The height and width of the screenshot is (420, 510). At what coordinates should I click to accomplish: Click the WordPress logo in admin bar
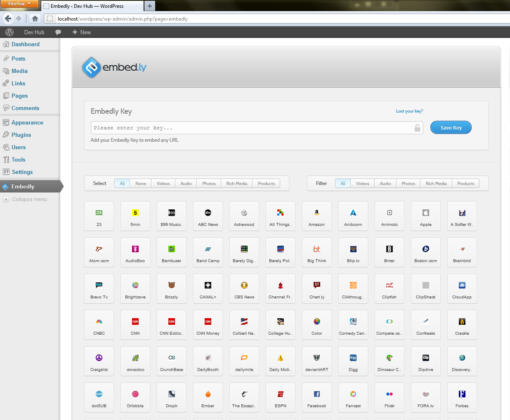9,32
